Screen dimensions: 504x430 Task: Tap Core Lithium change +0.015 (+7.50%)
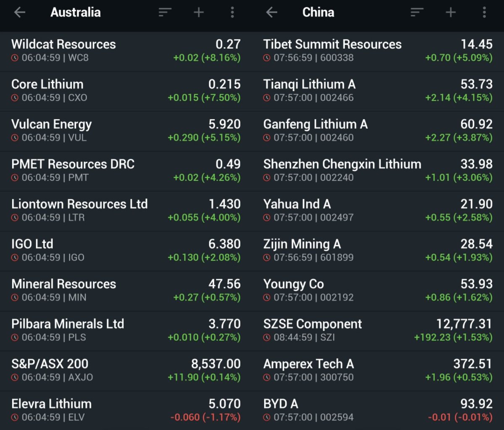point(204,98)
